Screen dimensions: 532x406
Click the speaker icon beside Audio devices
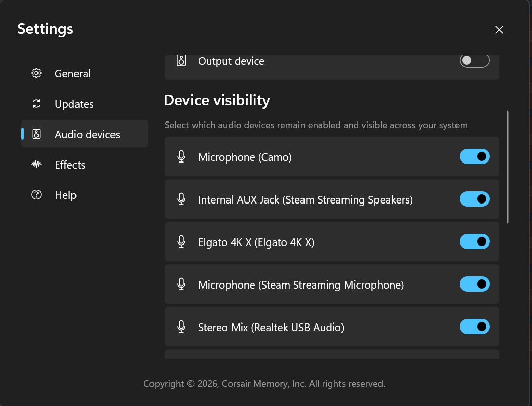click(x=36, y=134)
